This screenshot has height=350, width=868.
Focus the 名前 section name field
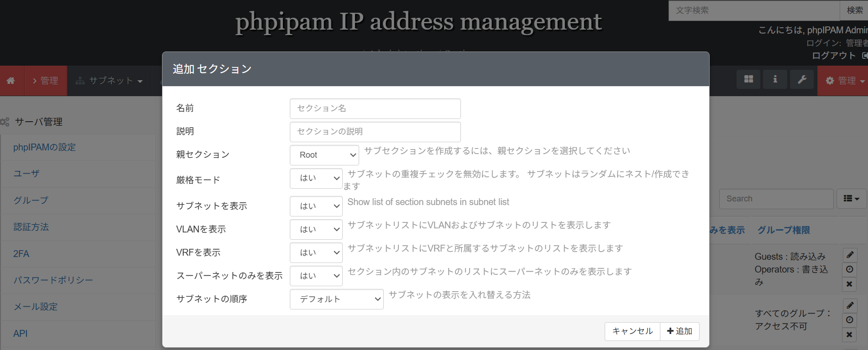click(375, 108)
